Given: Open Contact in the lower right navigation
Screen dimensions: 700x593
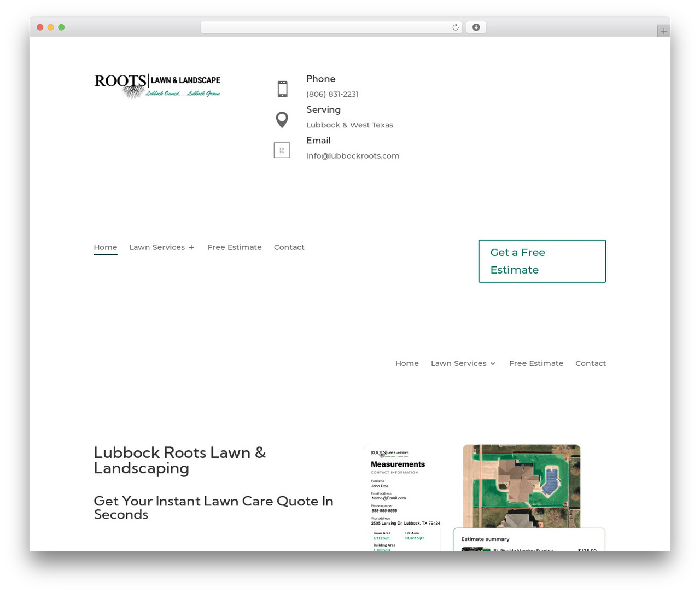Looking at the screenshot, I should point(591,363).
